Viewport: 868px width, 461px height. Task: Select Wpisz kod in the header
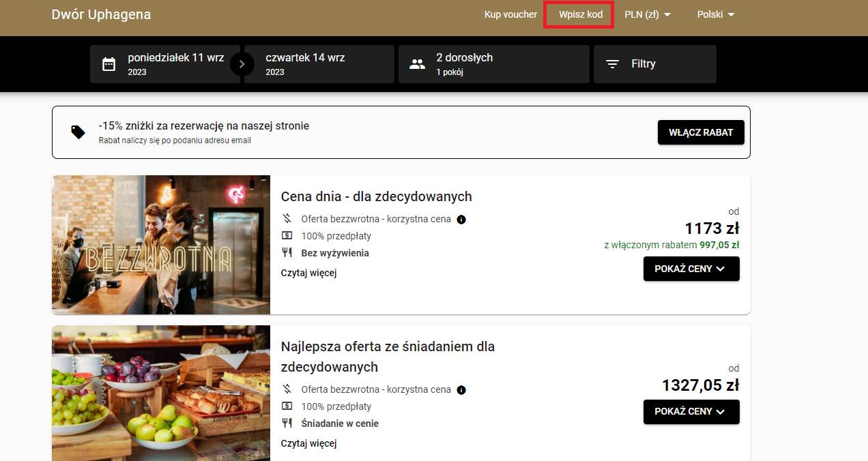[580, 14]
